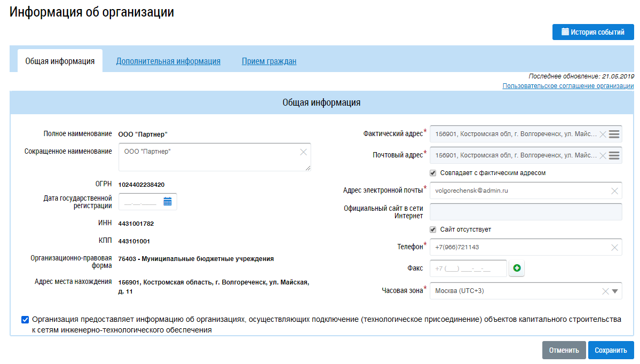
Task: Clear selected time zone value
Action: tap(605, 291)
